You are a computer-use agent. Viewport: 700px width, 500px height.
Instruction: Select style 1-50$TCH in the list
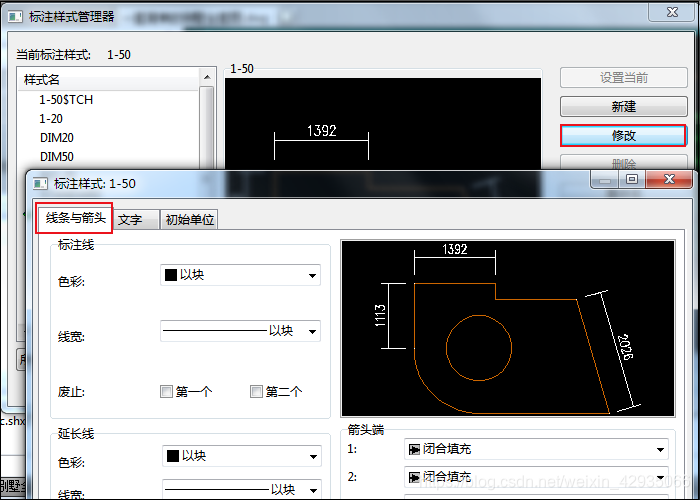pyautogui.click(x=66, y=100)
